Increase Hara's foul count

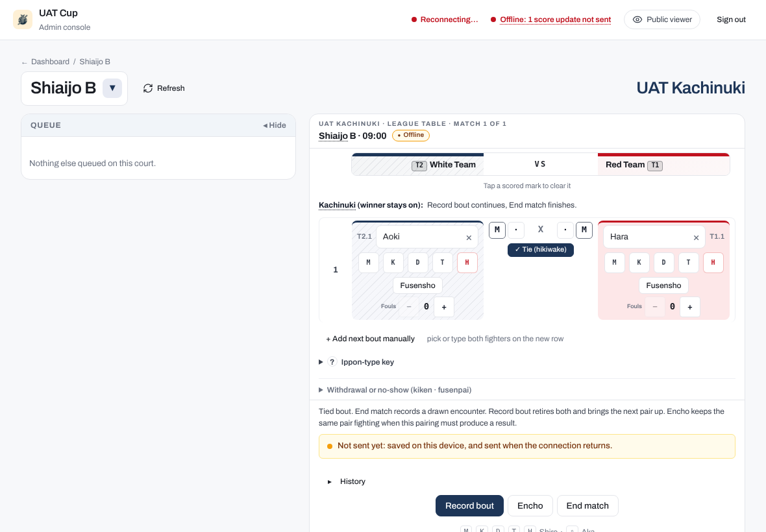(690, 307)
